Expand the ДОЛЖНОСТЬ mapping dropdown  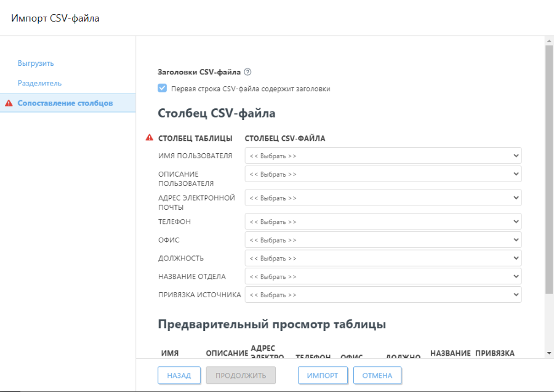(x=383, y=258)
